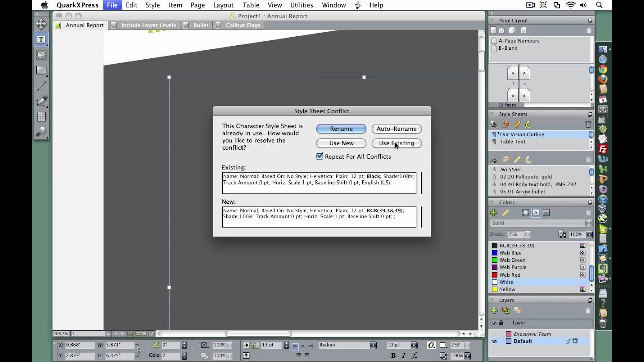This screenshot has width=644, height=362.
Task: Collapse the Page Layout panel
Action: tap(493, 21)
